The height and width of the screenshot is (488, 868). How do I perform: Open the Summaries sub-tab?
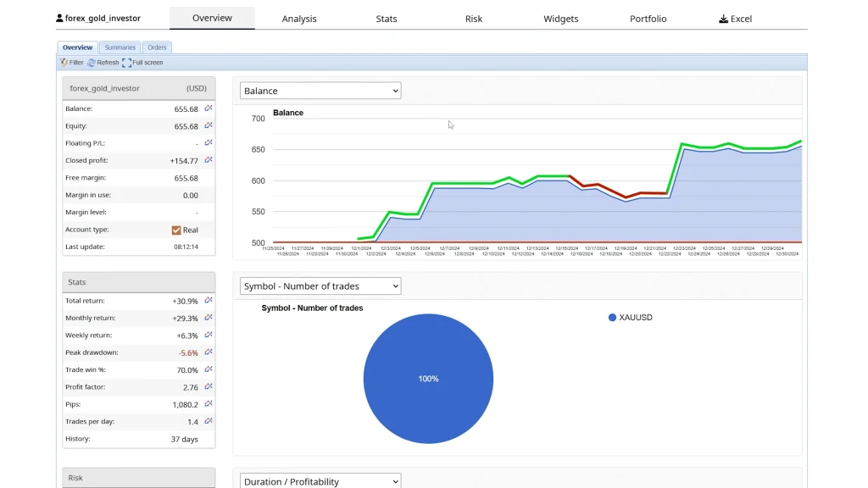pyautogui.click(x=120, y=47)
